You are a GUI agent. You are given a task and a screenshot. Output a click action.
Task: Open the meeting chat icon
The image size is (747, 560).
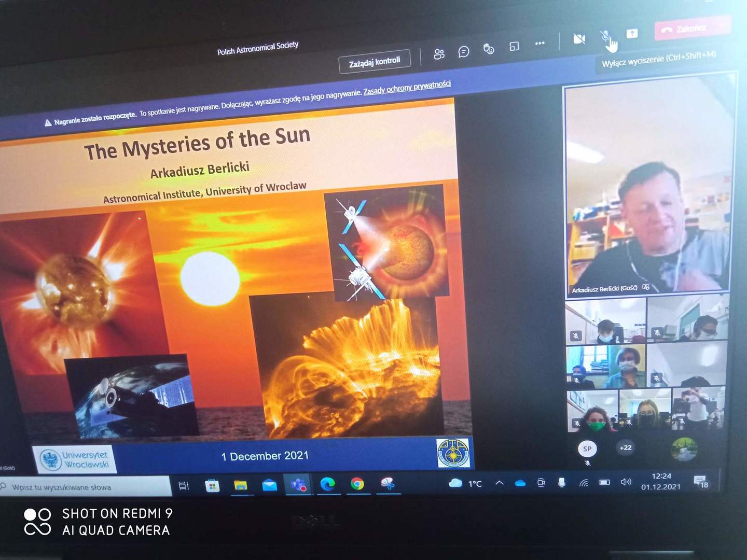[464, 52]
